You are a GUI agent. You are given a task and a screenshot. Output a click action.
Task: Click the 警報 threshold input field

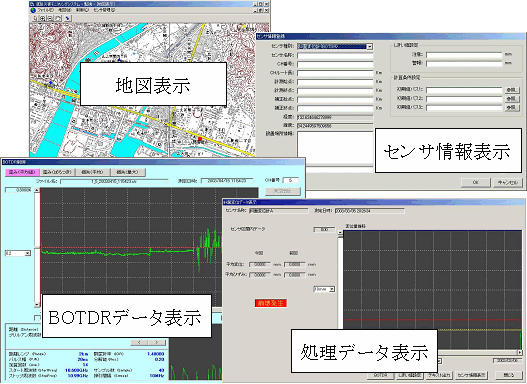click(464, 63)
